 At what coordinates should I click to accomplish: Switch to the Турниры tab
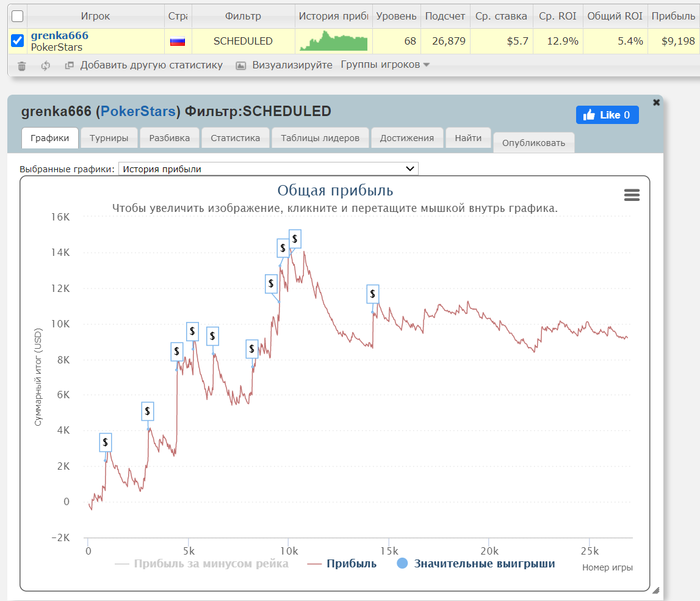coord(109,138)
